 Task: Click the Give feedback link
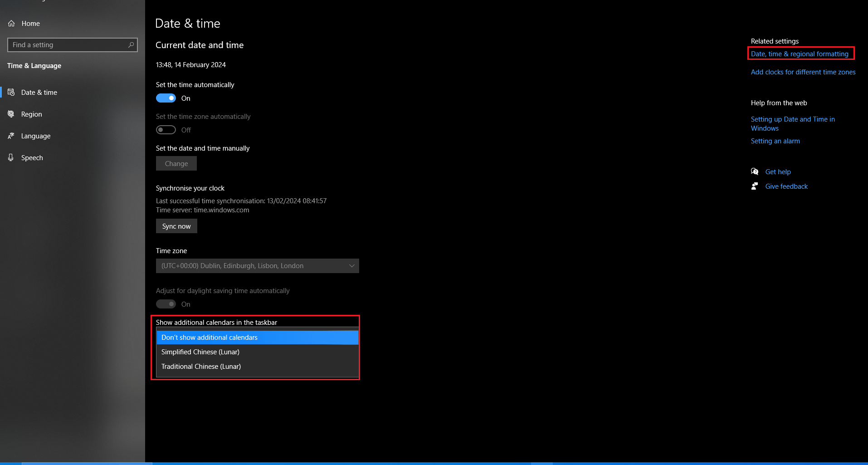(x=786, y=186)
